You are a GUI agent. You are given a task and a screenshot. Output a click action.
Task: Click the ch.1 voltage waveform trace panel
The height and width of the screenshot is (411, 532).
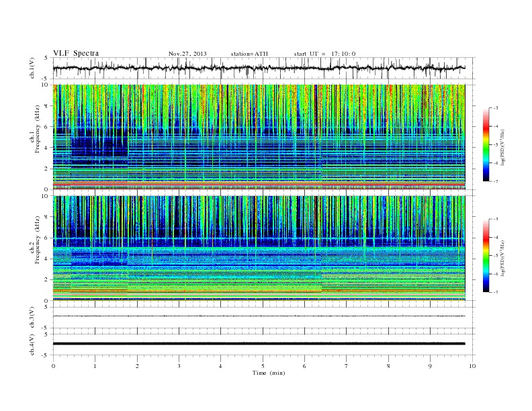264,68
